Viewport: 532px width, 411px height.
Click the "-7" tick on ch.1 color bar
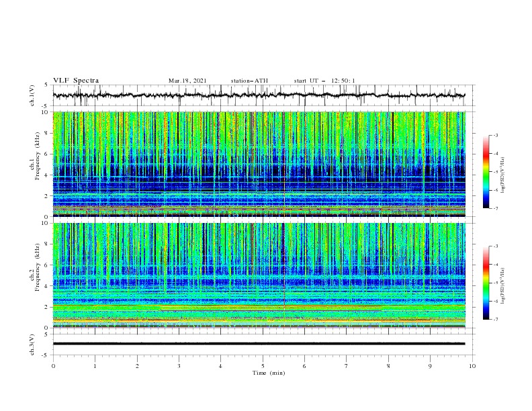[496, 208]
